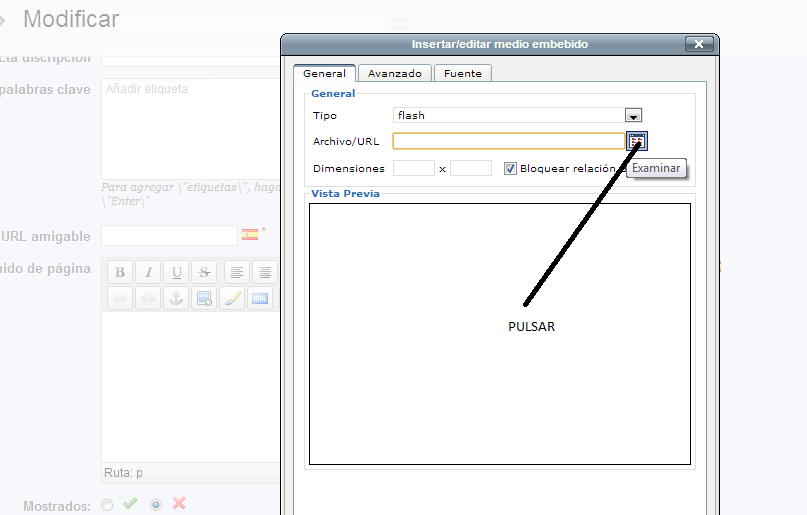The image size is (807, 515).
Task: Close the Insertar/editar medio embebido dialog
Action: click(700, 44)
